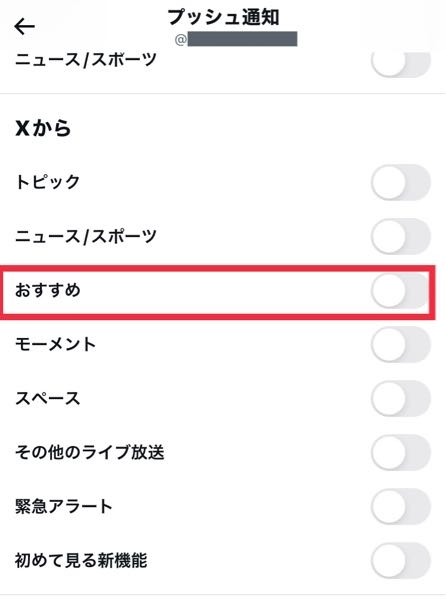Toggle ニュース/スポーツ switch under Xから section
Viewport: 446px width, 600px height.
(401, 236)
